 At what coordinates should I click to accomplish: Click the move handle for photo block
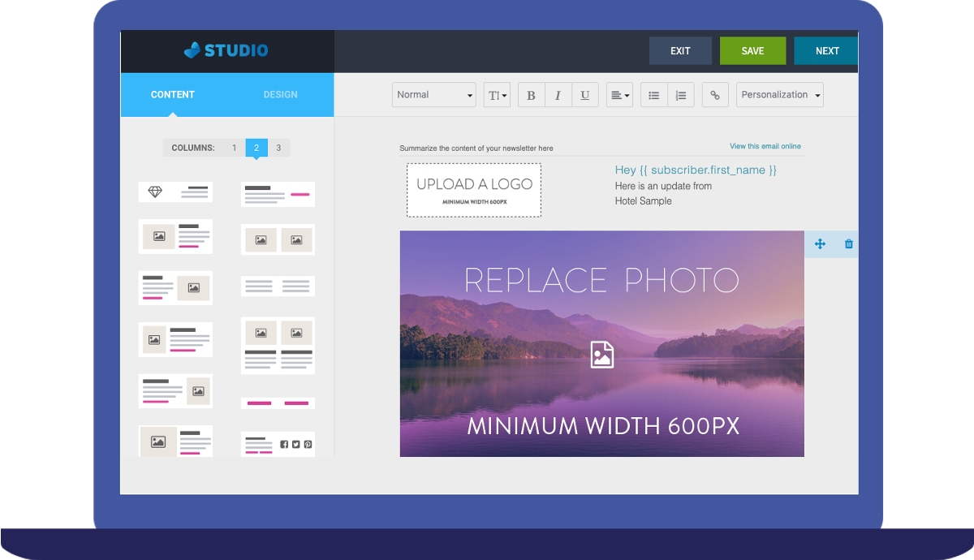click(x=820, y=243)
